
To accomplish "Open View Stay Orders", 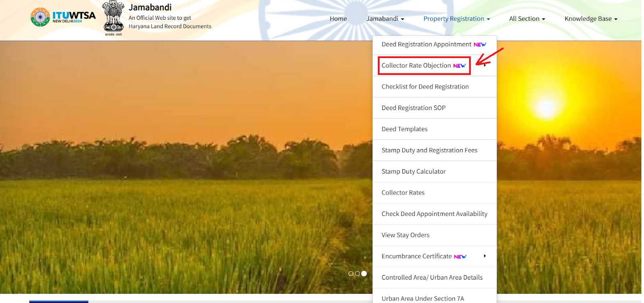I will (405, 235).
